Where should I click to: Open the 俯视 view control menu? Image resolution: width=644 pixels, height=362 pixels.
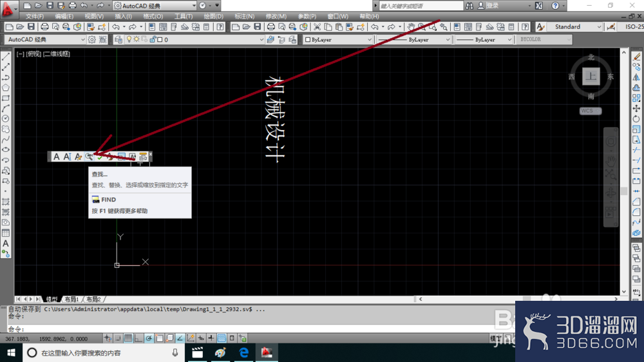[x=33, y=54]
